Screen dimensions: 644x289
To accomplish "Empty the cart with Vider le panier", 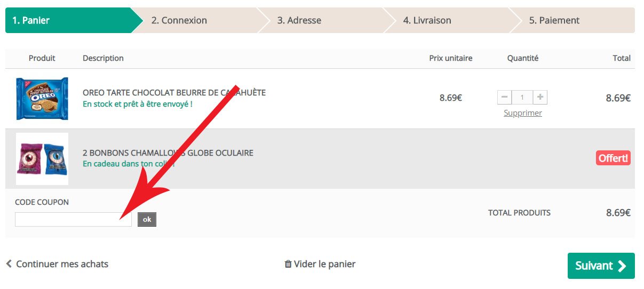I will pyautogui.click(x=324, y=264).
